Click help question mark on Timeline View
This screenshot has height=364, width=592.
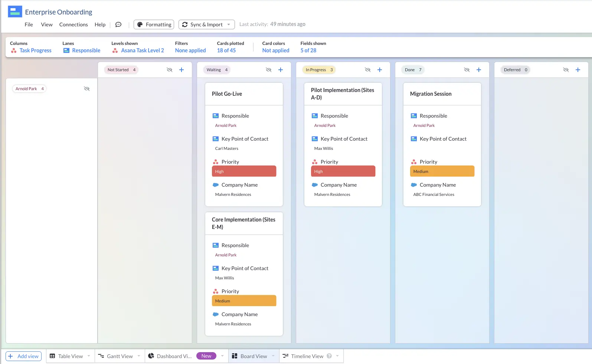329,356
